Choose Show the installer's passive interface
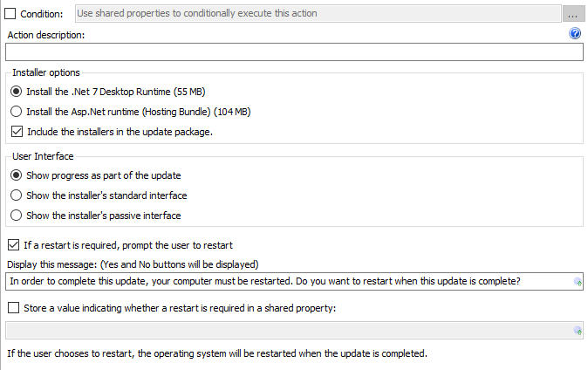The height and width of the screenshot is (370, 588). 16,216
